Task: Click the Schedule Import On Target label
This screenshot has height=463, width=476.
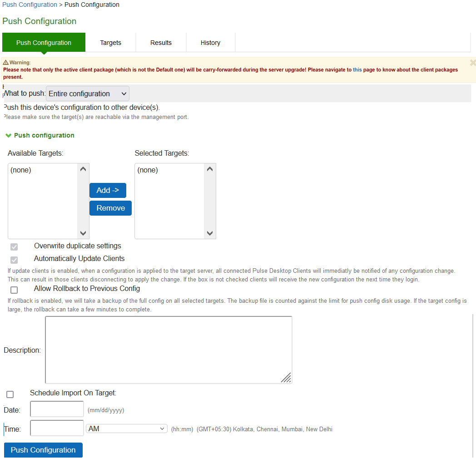Action: pos(73,393)
